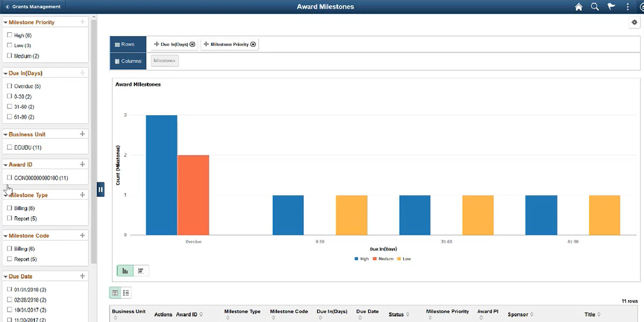Check the EGUBU business unit checkbox

(10, 147)
